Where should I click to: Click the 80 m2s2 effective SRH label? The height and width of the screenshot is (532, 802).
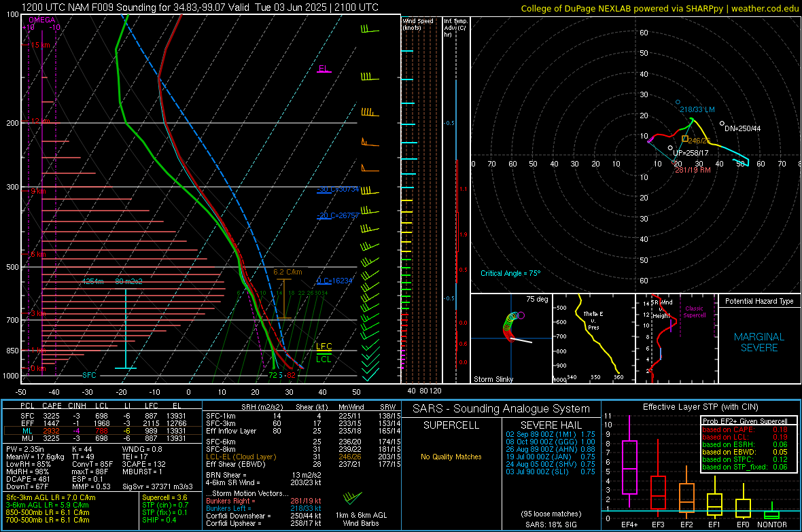(129, 282)
